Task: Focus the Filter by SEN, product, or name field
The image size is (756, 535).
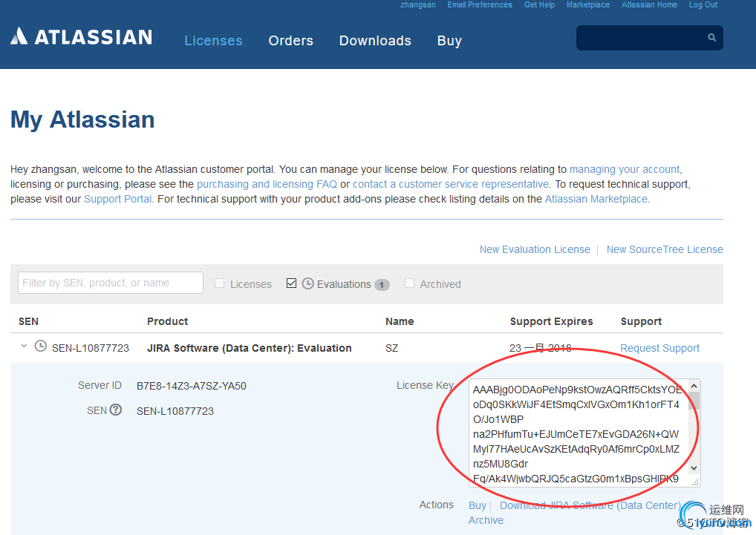Action: point(111,283)
